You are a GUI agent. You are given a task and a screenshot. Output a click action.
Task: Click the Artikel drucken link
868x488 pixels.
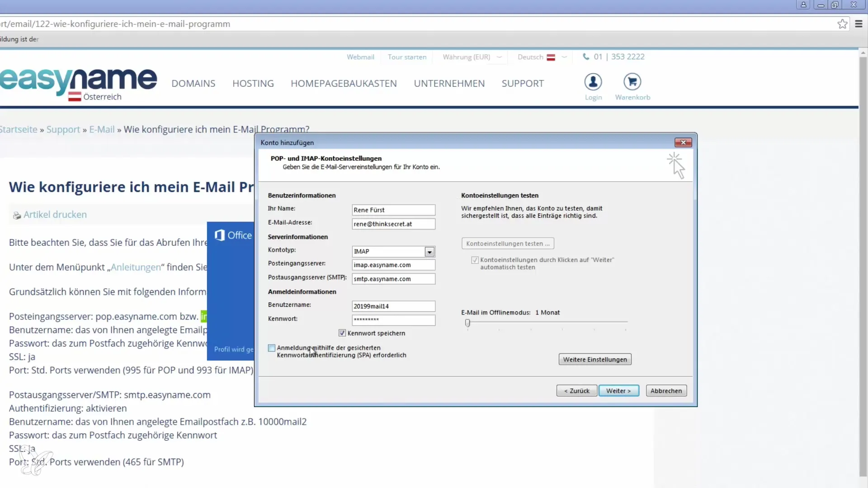pos(55,215)
